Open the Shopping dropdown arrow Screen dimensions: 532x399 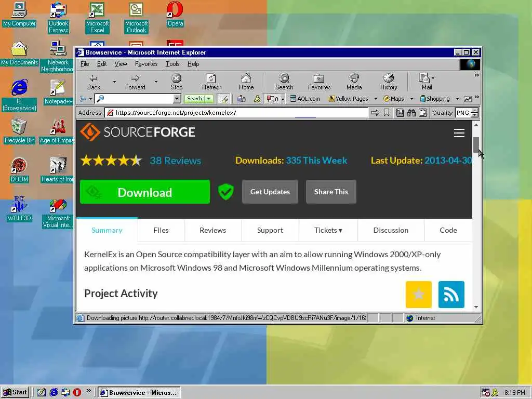click(x=457, y=99)
